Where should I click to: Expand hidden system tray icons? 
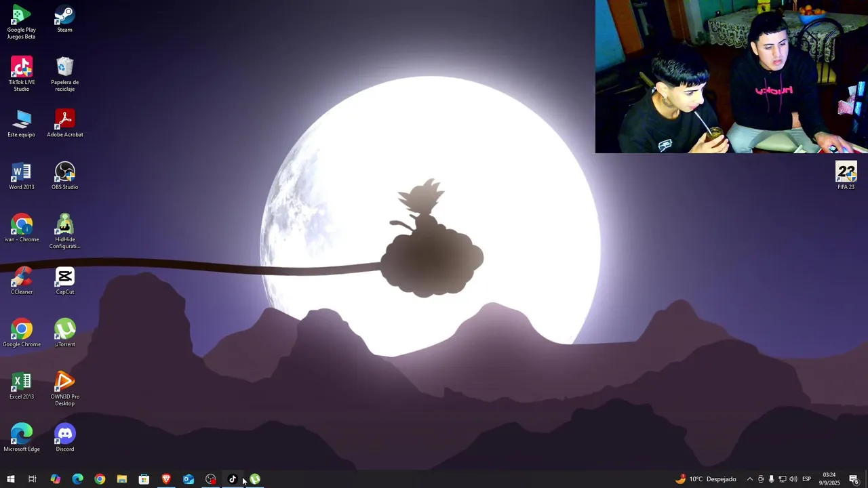coord(749,479)
